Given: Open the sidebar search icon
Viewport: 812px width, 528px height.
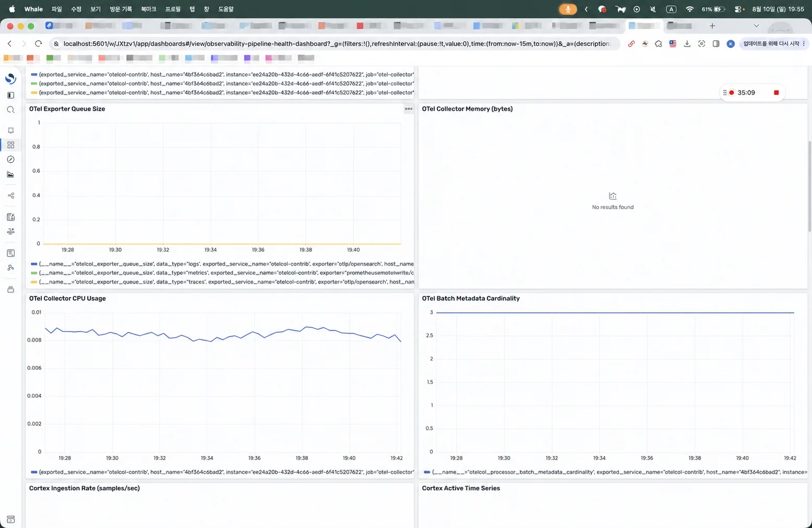Looking at the screenshot, I should tap(10, 110).
